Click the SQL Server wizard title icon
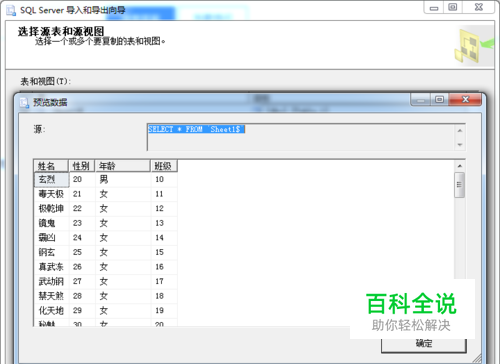The width and height of the screenshot is (500, 364). coord(11,11)
